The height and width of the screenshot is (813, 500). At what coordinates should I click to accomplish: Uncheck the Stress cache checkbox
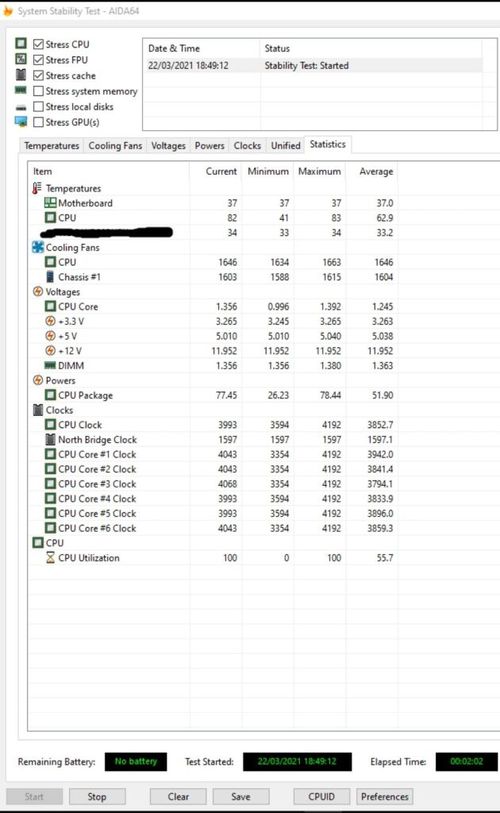point(38,75)
